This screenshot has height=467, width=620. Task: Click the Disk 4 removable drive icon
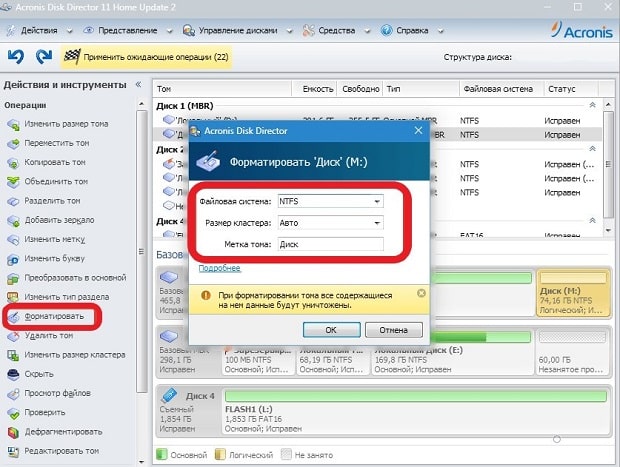click(x=169, y=395)
